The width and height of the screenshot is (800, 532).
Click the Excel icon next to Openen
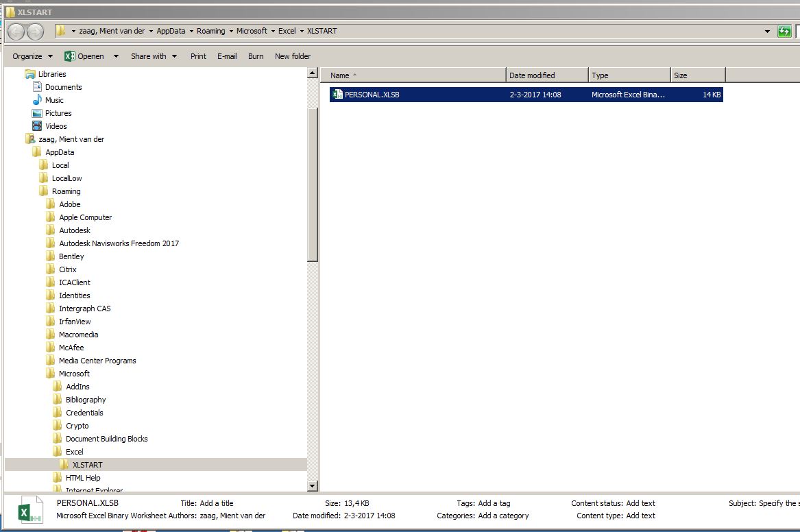[x=69, y=56]
